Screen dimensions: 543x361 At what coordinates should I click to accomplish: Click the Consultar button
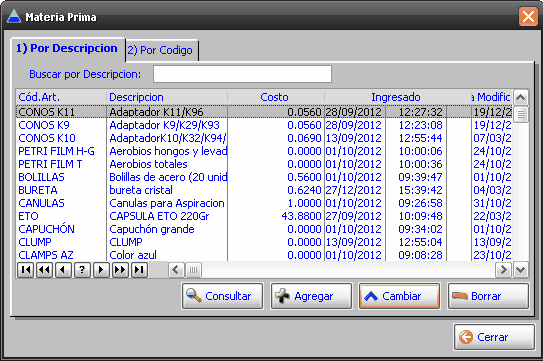pos(222,296)
